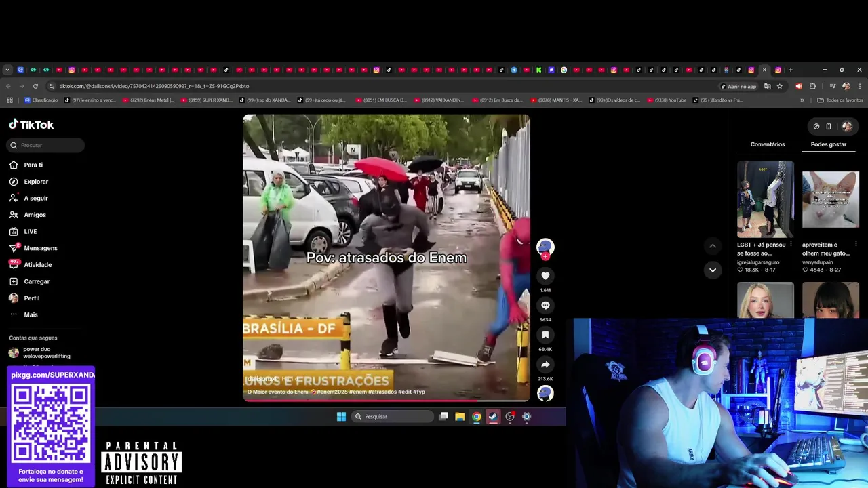Click the Contas que segues heading
This screenshot has width=868, height=488.
pos(33,338)
